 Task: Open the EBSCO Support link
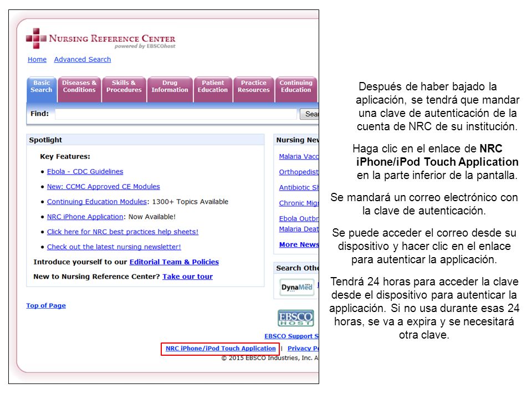[291, 336]
